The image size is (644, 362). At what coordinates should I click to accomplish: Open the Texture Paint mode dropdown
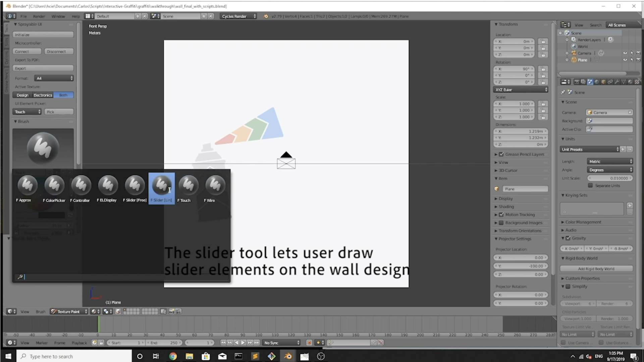(69, 311)
